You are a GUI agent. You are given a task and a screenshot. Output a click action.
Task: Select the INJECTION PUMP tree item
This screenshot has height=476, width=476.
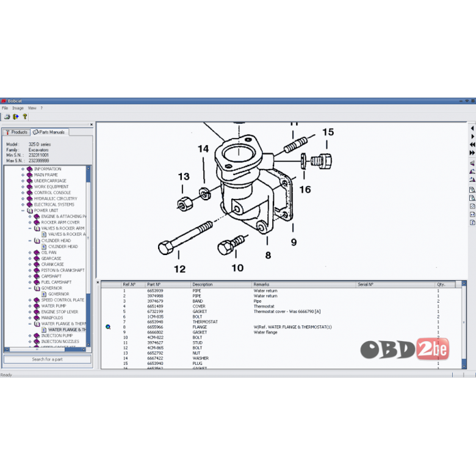tap(57, 336)
